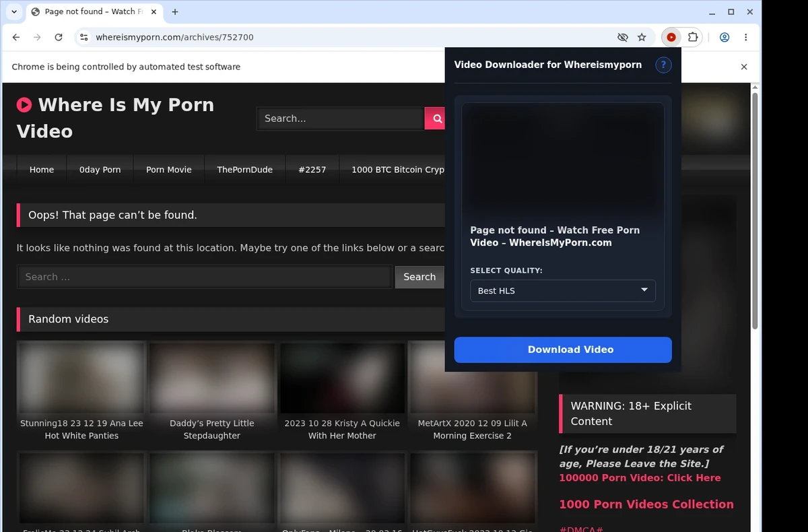The image size is (808, 532).
Task: Bookmark this page with the star icon
Action: [642, 38]
